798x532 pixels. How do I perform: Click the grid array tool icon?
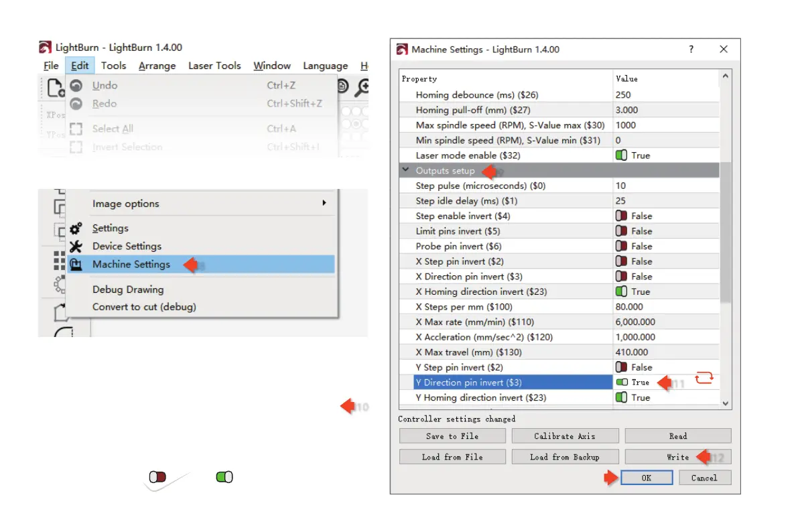[60, 260]
